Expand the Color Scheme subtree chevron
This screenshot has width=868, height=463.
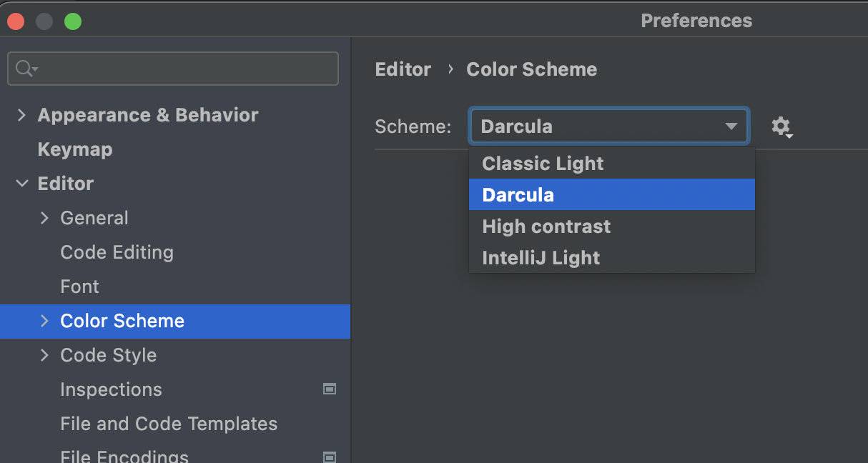(44, 321)
